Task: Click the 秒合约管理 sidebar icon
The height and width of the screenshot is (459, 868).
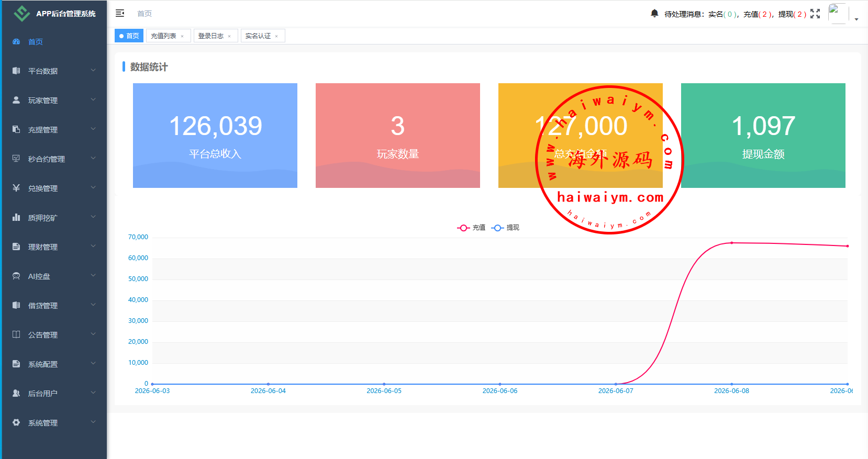Action: [16, 159]
